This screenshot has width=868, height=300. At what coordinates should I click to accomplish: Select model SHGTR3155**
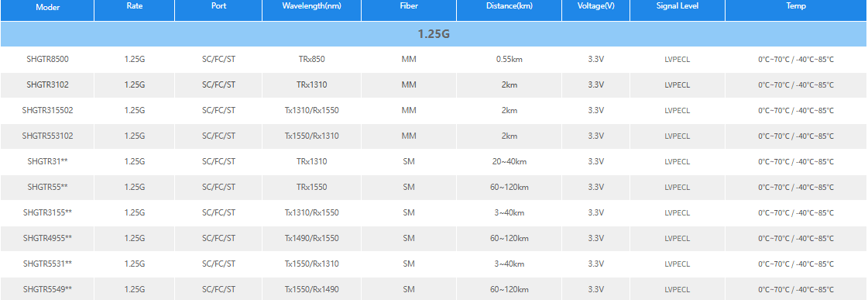[47, 212]
